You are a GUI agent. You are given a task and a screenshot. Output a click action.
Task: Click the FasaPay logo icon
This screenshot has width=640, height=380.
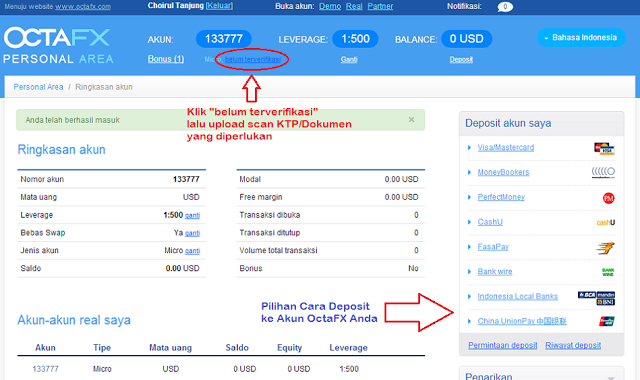[x=606, y=248]
